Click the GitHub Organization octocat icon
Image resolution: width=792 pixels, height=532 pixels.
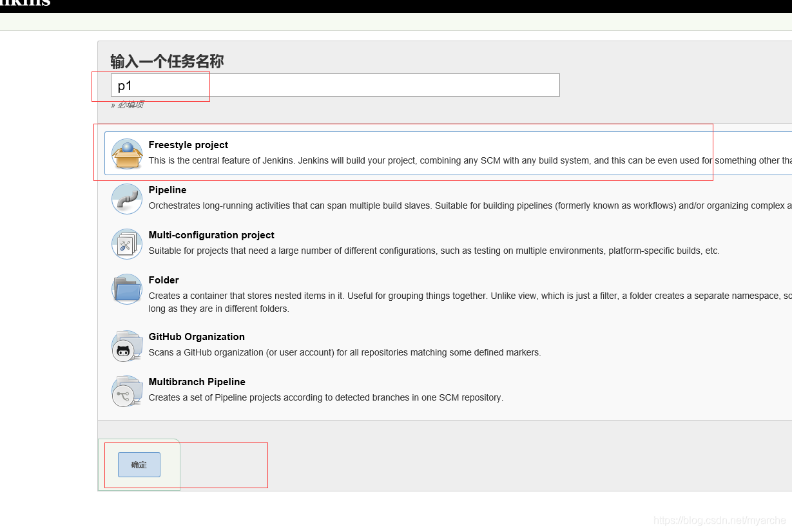(x=127, y=347)
